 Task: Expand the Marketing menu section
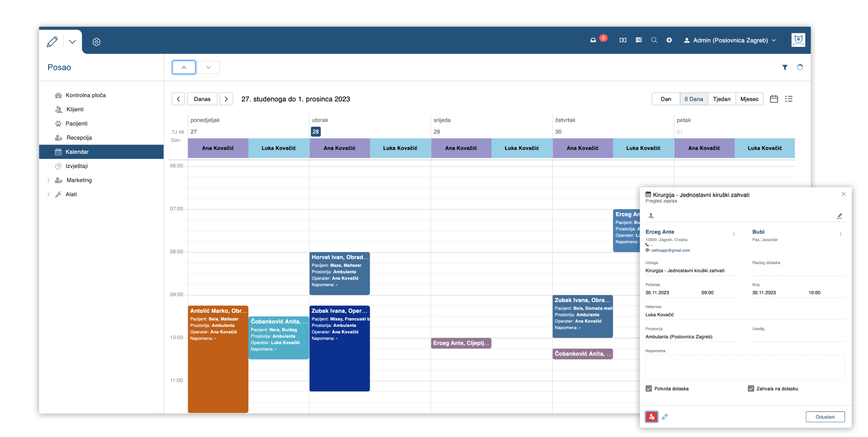pyautogui.click(x=49, y=180)
